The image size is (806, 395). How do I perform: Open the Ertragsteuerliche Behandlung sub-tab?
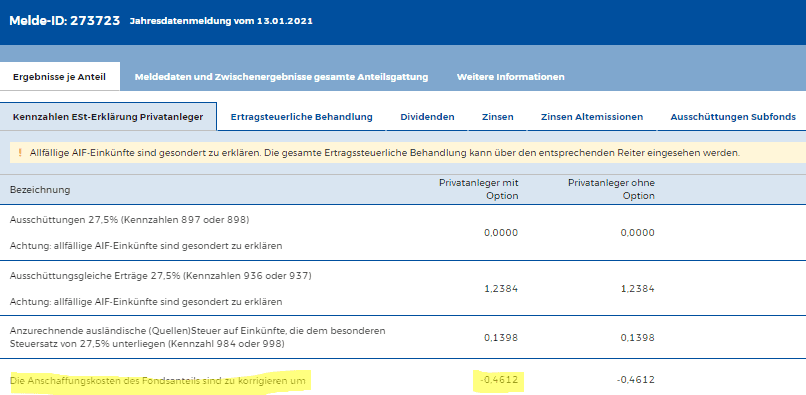(x=301, y=117)
